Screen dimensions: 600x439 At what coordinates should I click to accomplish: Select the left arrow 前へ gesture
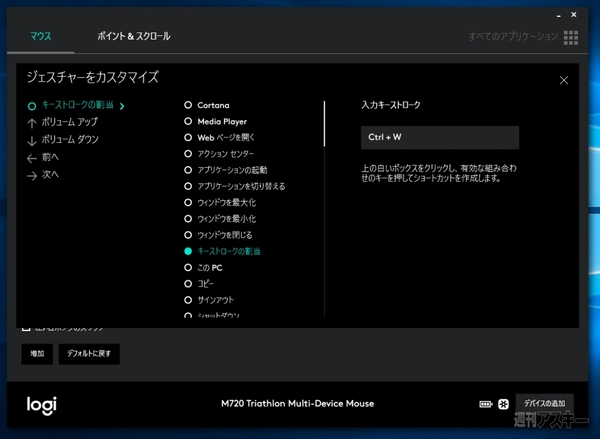click(x=43, y=158)
